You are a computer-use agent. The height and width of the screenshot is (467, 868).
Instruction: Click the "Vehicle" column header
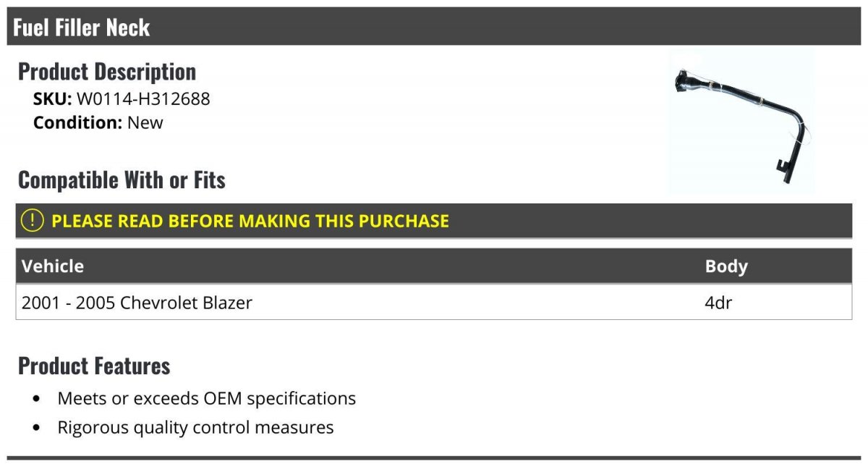(53, 266)
